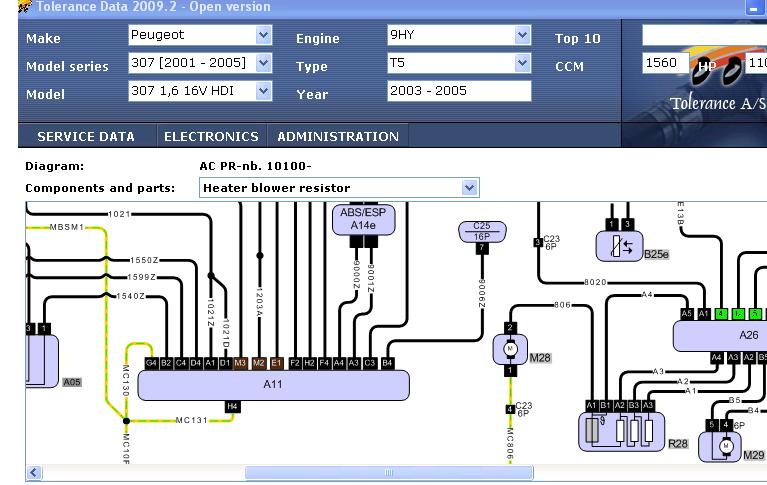Click the B25e sensor symbol
The image size is (767, 485).
pyautogui.click(x=619, y=246)
